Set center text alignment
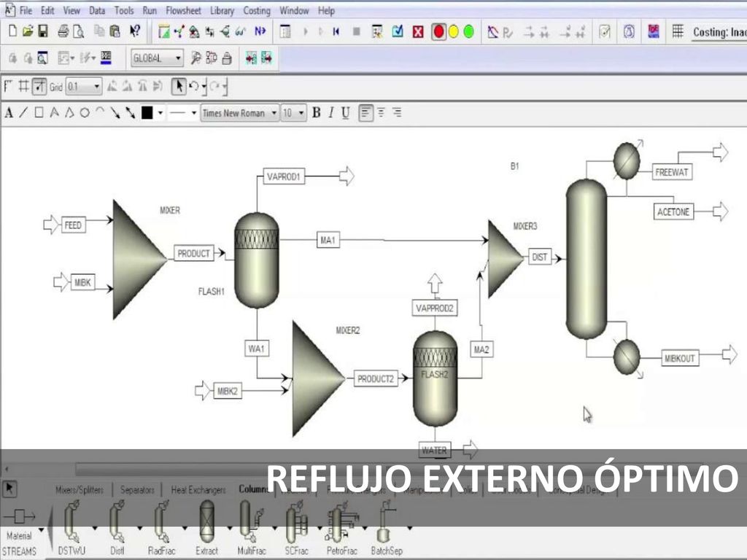This screenshot has height=560, width=747. click(381, 113)
